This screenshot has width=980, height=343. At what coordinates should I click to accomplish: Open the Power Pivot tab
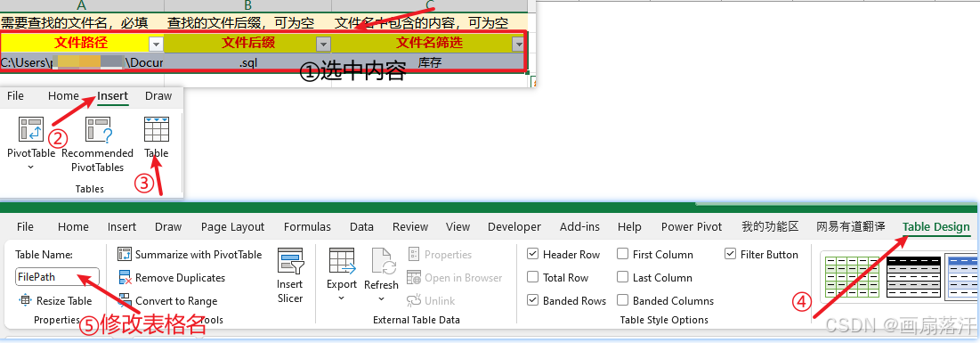click(692, 226)
